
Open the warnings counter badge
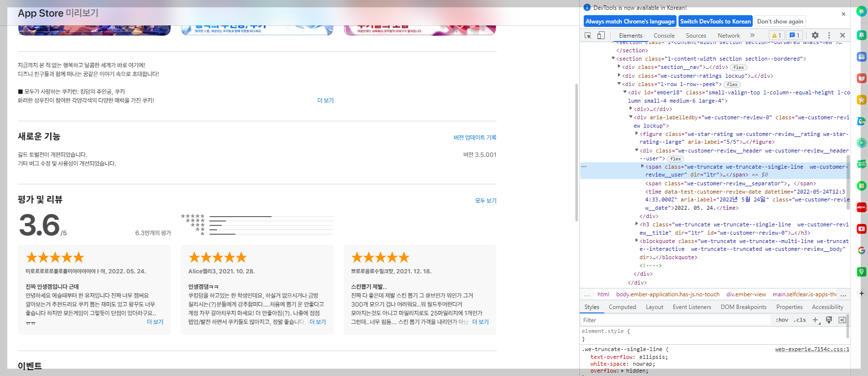pyautogui.click(x=777, y=35)
